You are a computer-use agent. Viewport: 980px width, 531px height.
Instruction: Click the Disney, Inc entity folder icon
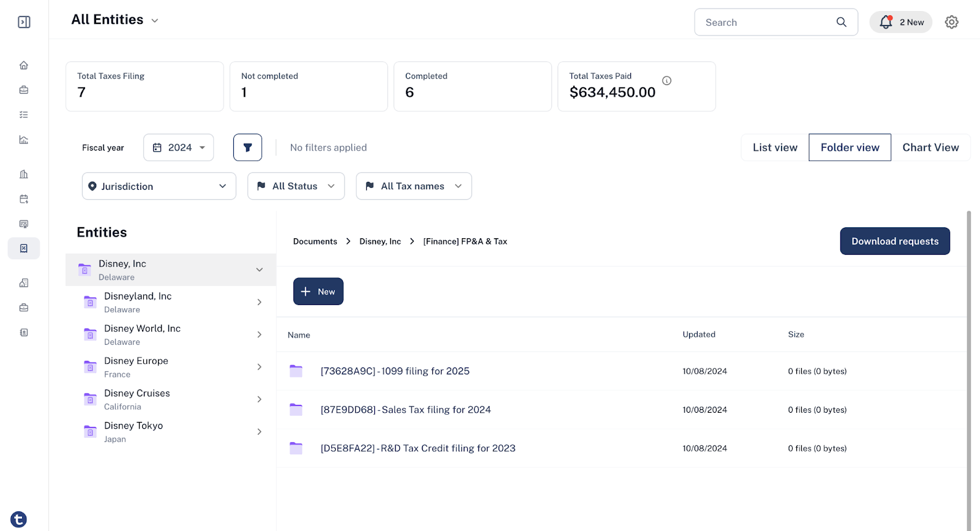(x=85, y=269)
